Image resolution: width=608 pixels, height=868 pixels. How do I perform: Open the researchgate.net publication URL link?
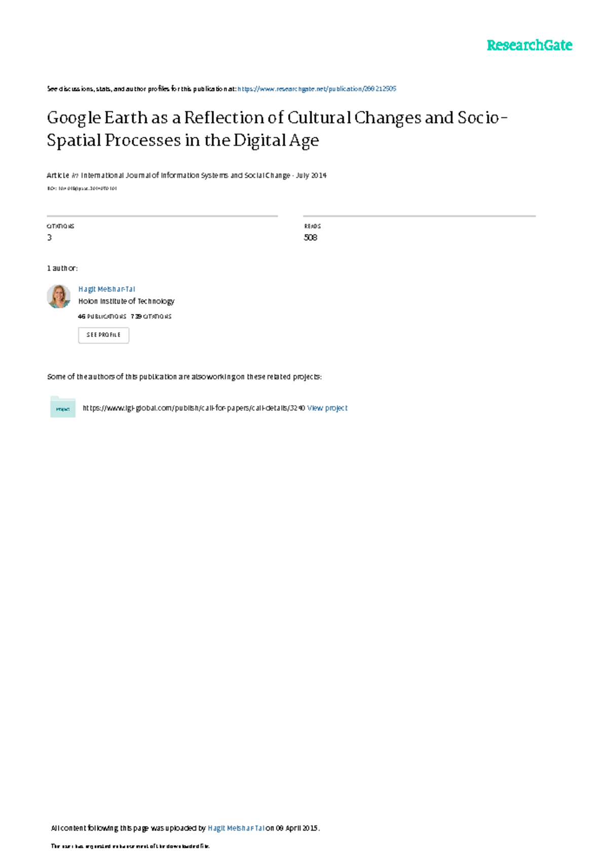tap(317, 89)
